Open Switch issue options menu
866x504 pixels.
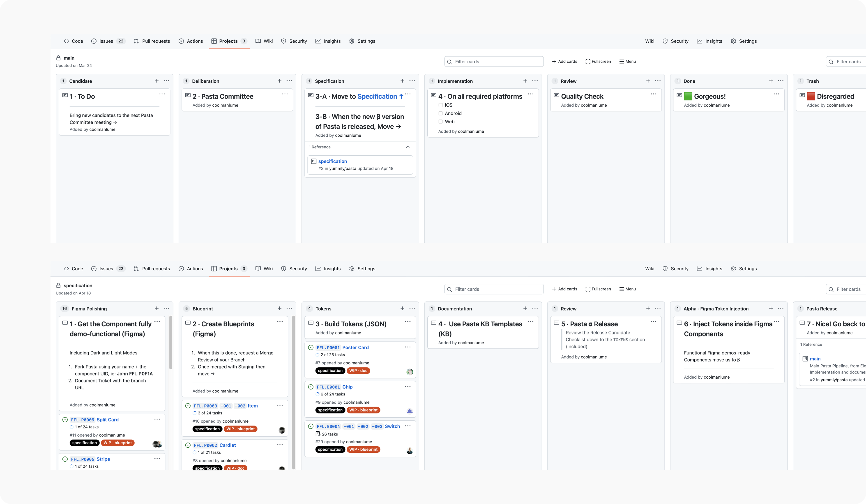(408, 426)
